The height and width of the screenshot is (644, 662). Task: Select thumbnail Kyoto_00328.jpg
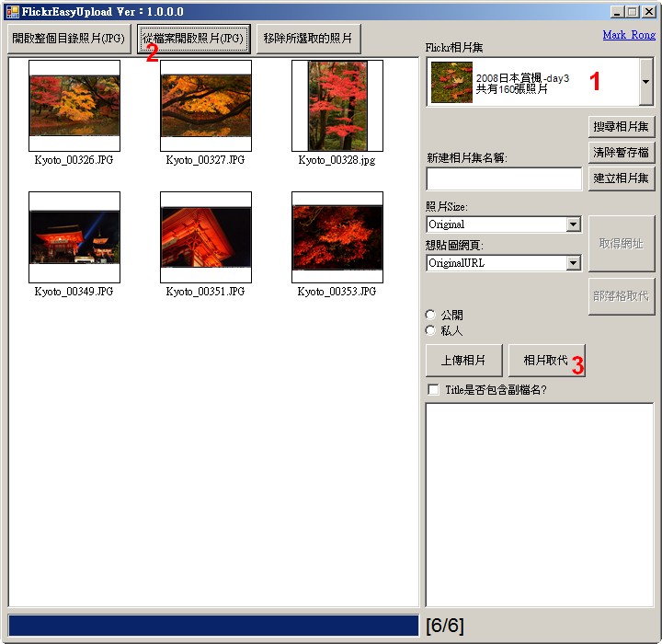[337, 106]
